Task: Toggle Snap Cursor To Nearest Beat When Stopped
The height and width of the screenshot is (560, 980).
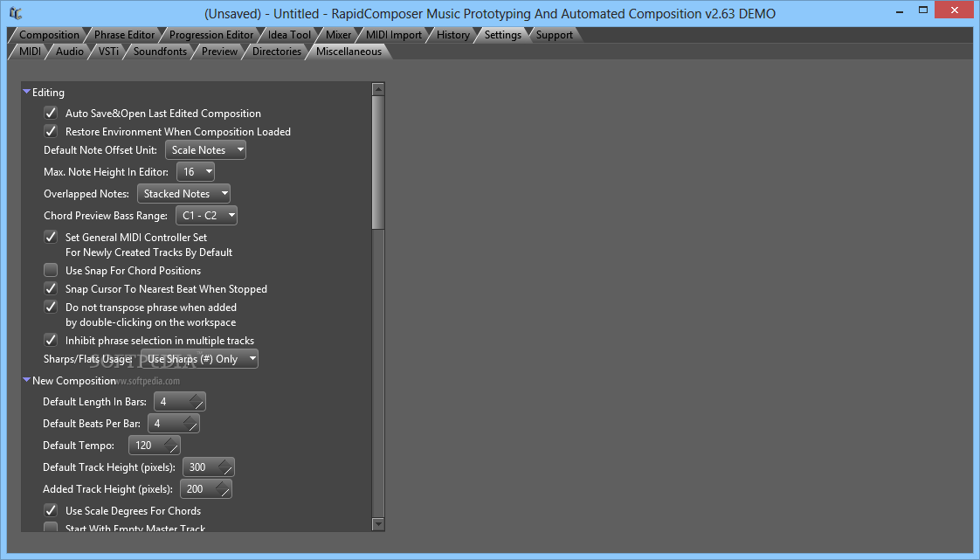Action: tap(51, 289)
